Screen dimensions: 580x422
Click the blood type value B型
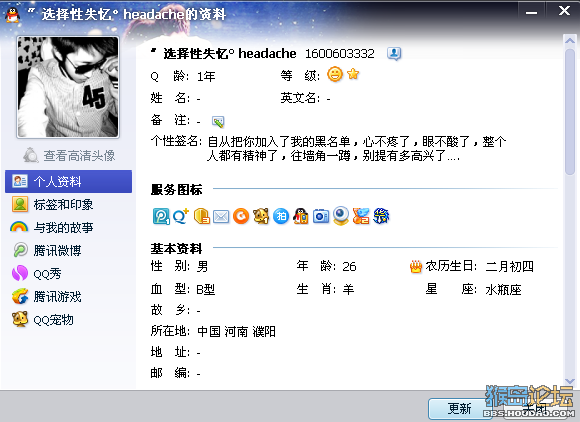click(x=206, y=289)
